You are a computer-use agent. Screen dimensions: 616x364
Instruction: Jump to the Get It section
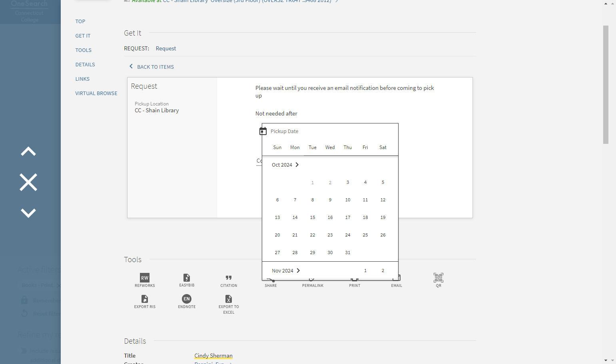[x=83, y=36]
